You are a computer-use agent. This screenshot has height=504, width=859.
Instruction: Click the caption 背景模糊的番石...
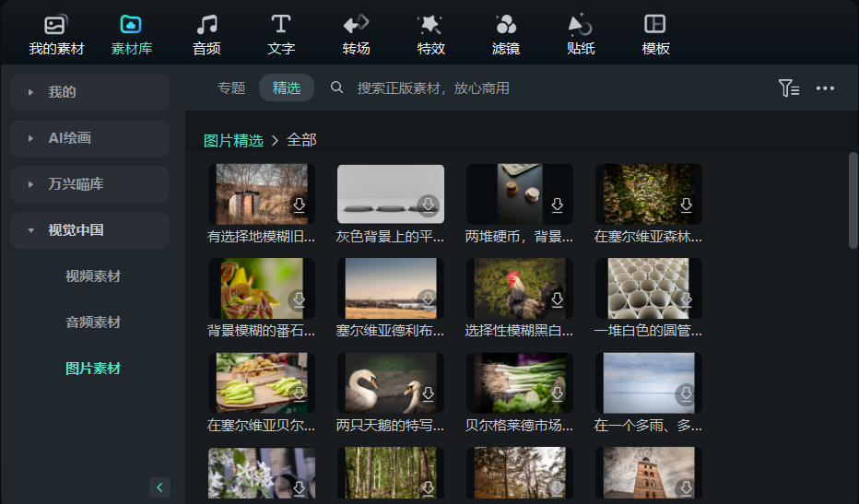262,331
